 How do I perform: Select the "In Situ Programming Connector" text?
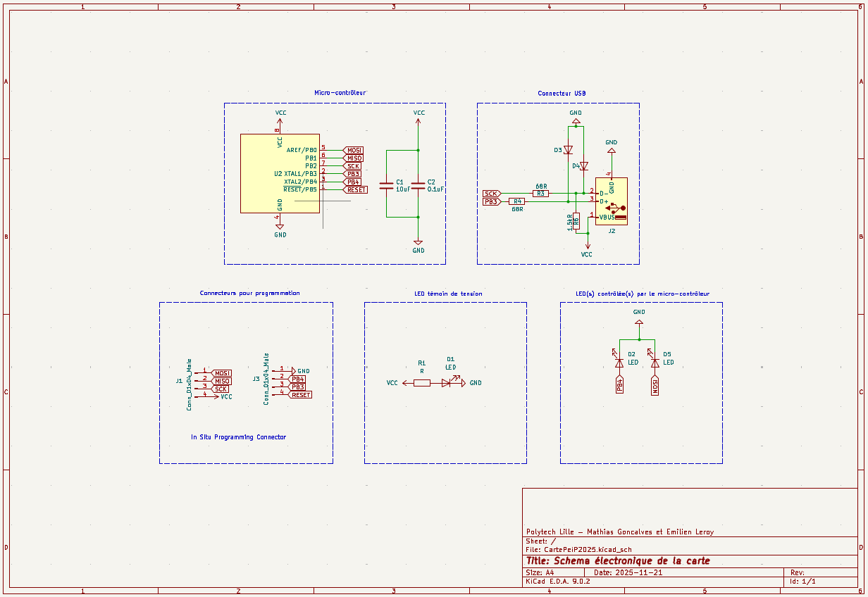tap(239, 437)
